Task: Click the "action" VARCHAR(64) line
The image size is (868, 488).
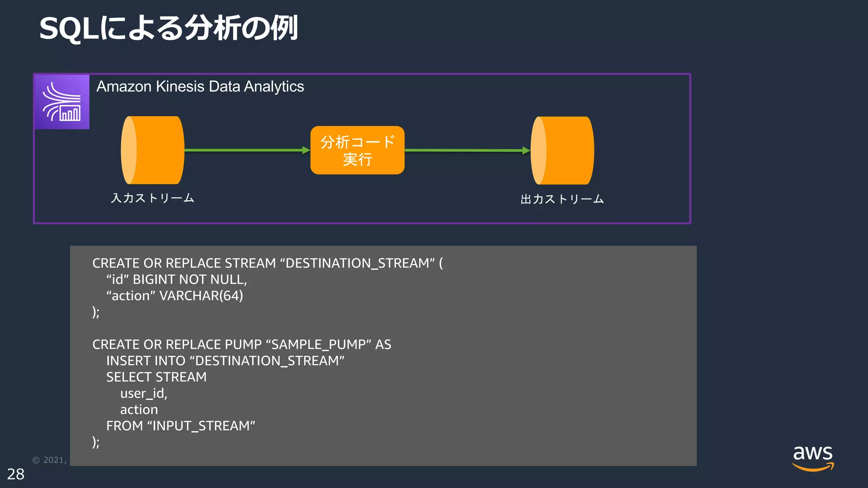Action: tap(175, 296)
